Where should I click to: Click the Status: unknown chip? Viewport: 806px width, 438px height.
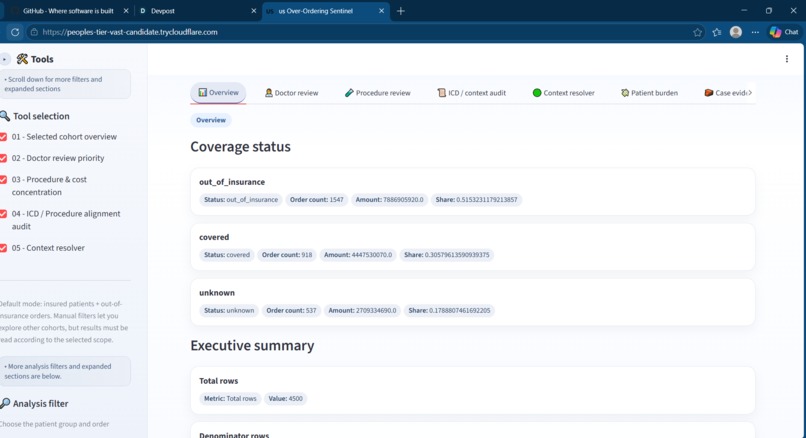click(x=229, y=311)
